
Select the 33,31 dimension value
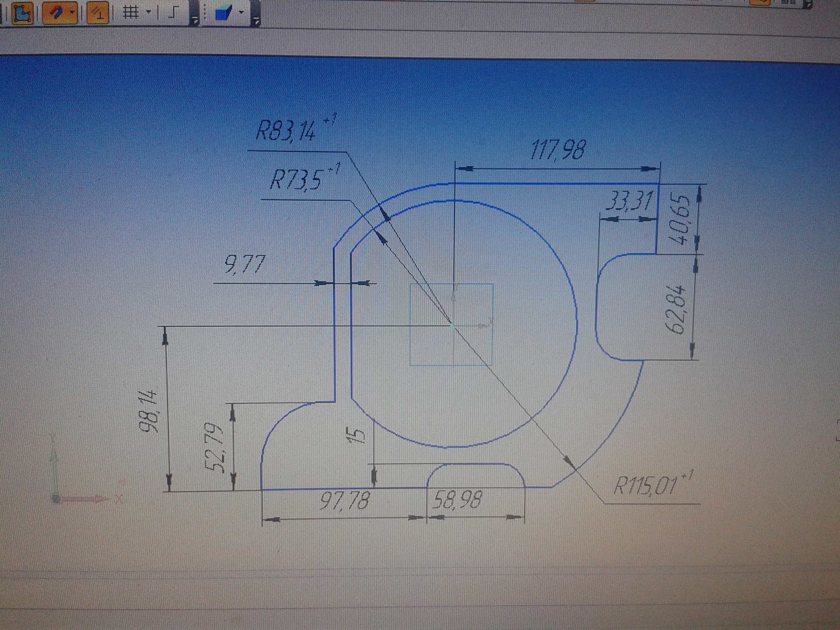pyautogui.click(x=629, y=201)
